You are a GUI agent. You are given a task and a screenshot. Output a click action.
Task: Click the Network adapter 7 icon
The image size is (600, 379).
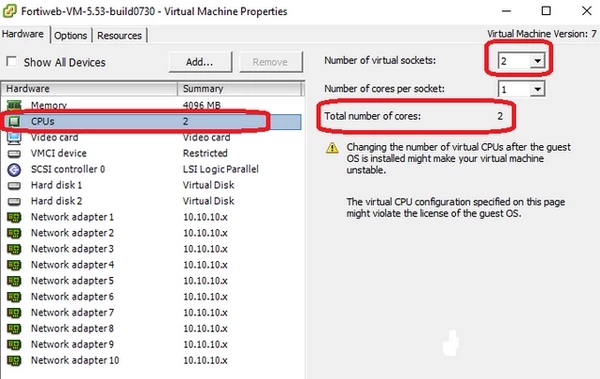click(x=14, y=313)
